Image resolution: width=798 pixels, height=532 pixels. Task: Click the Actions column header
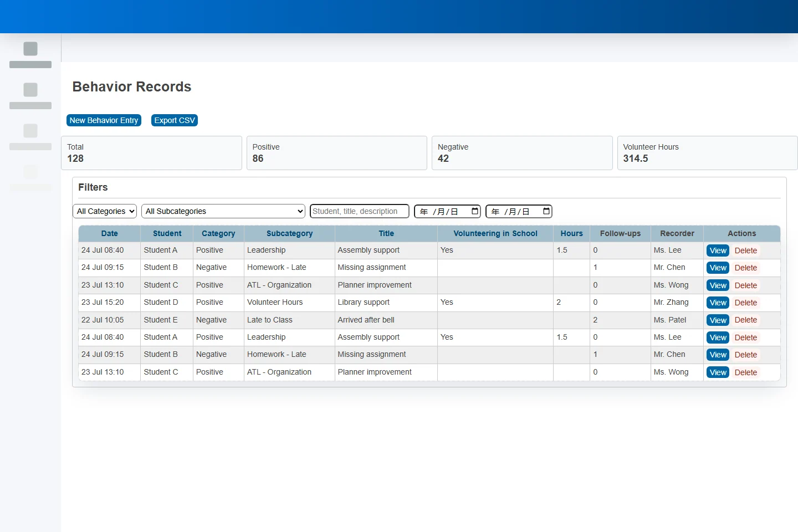(x=742, y=233)
